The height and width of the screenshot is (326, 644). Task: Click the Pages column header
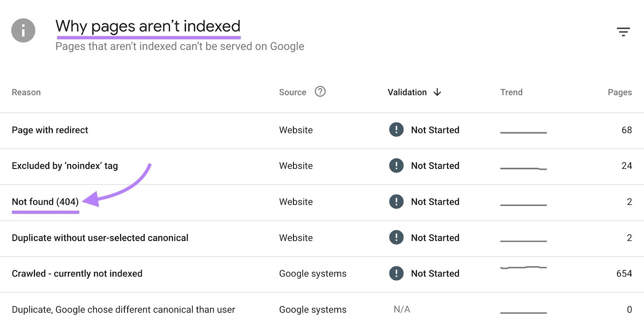tap(620, 92)
